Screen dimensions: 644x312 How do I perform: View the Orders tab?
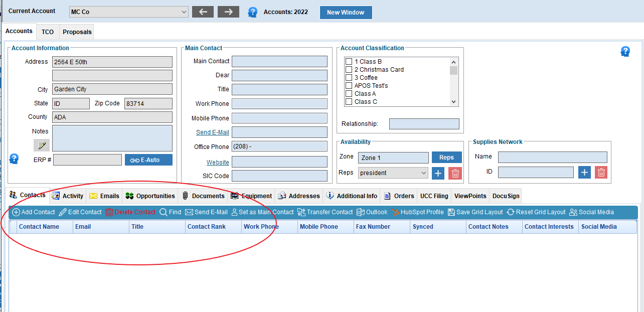[399, 196]
